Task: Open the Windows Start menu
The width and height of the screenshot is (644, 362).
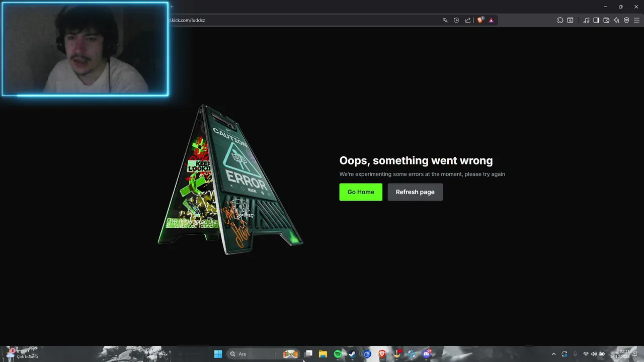Action: tap(218, 354)
